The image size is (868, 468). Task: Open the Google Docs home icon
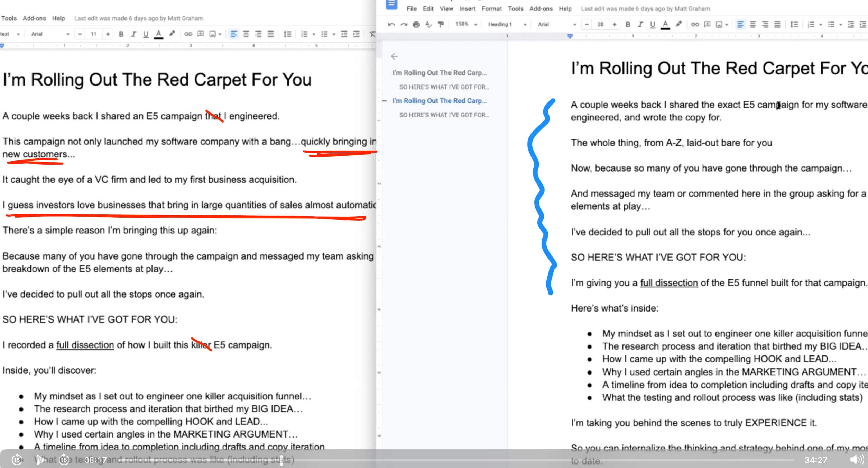(x=391, y=4)
